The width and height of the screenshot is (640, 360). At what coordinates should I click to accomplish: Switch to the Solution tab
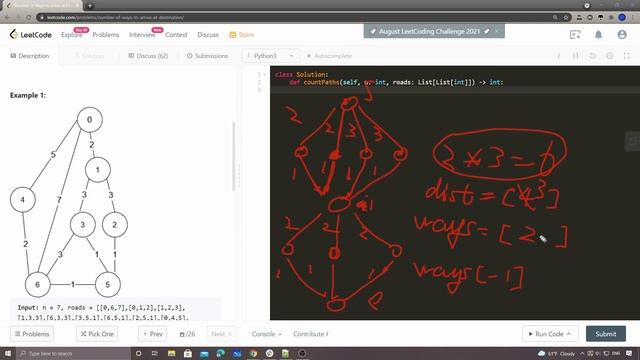click(89, 56)
